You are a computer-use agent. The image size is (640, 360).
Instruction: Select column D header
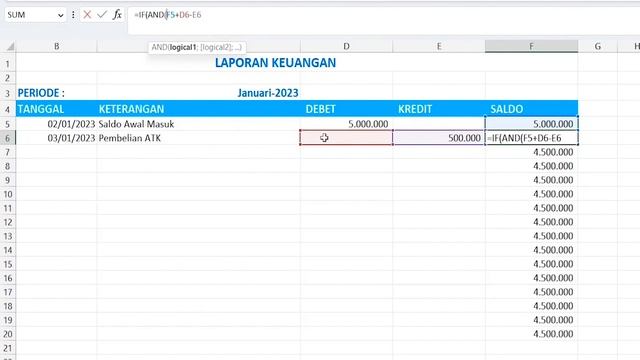click(x=346, y=46)
